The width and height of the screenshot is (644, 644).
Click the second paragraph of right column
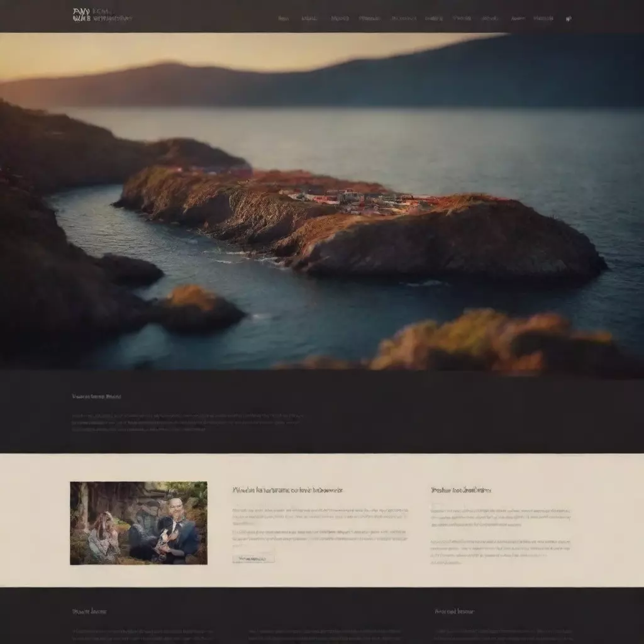(x=500, y=552)
